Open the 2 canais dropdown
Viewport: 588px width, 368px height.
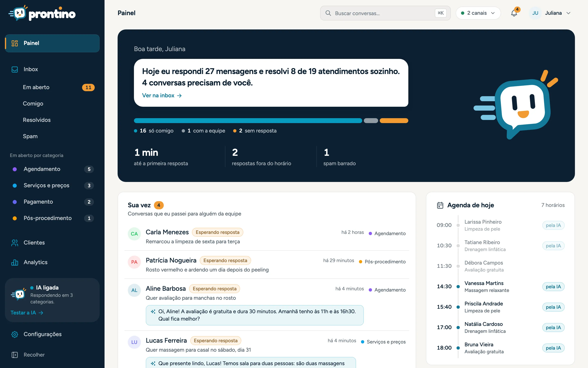478,13
